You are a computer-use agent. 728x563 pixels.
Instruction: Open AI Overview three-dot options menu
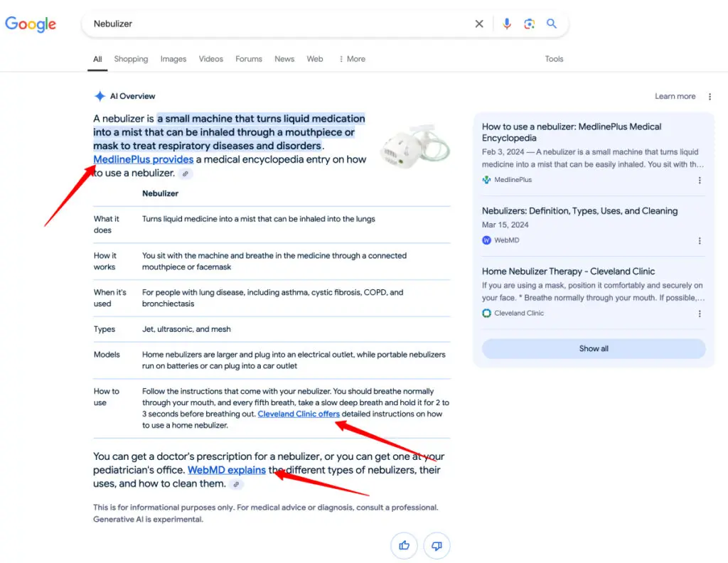(710, 97)
